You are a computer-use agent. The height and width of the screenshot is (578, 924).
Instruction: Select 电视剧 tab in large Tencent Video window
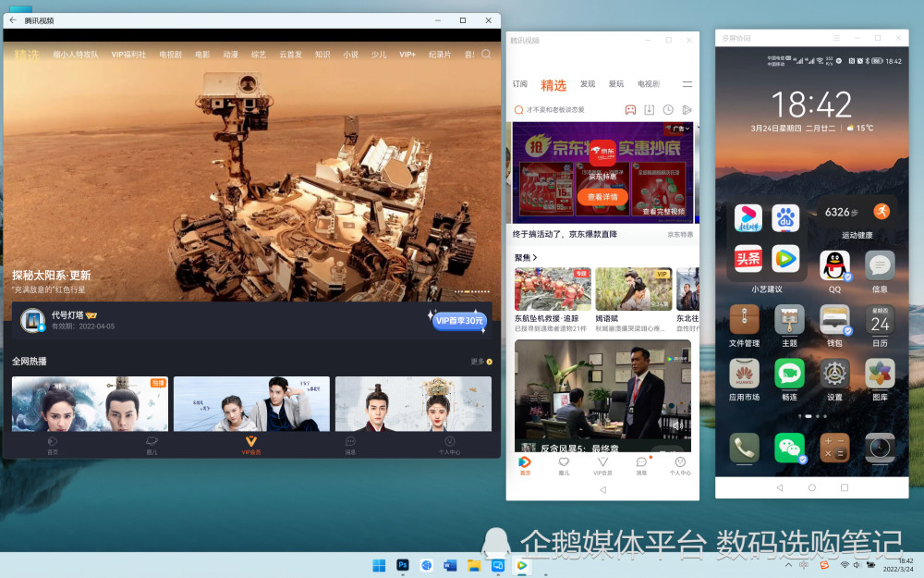pos(170,55)
